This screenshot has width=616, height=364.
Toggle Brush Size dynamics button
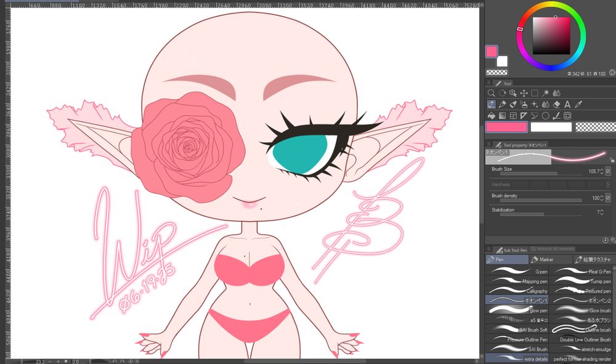coord(608,171)
